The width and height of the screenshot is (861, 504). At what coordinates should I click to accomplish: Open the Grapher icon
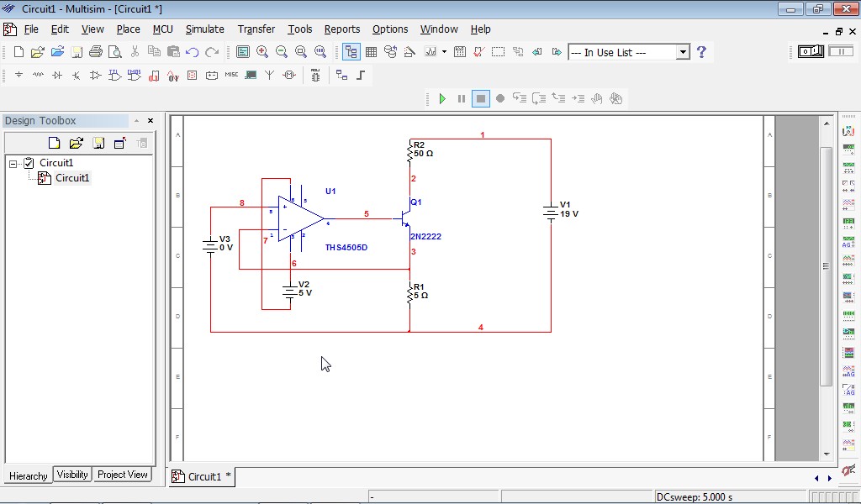pyautogui.click(x=430, y=51)
